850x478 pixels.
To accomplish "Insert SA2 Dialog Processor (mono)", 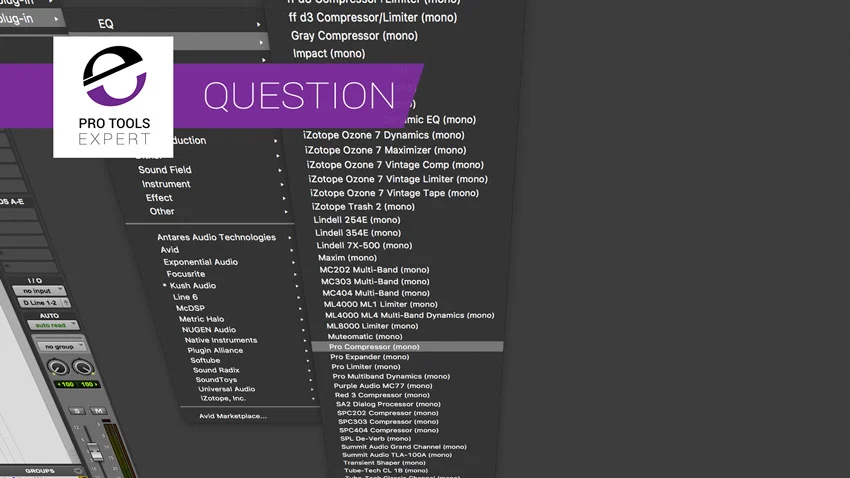I will (388, 404).
